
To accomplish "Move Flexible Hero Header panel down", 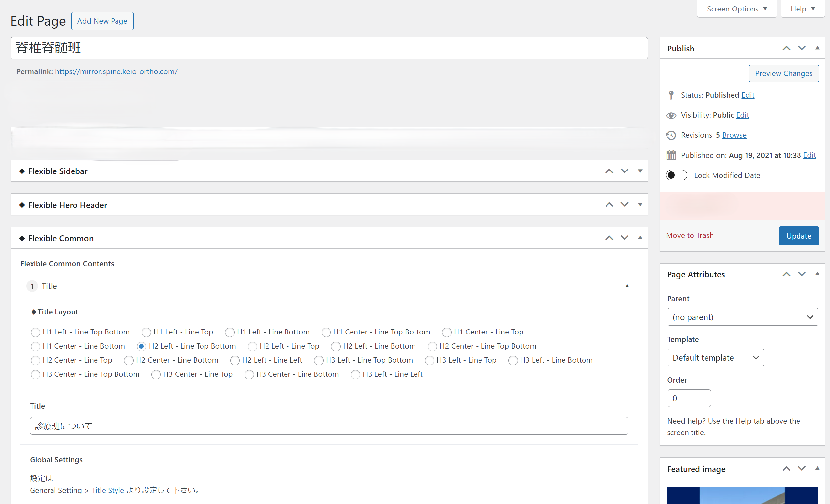I will [x=625, y=205].
